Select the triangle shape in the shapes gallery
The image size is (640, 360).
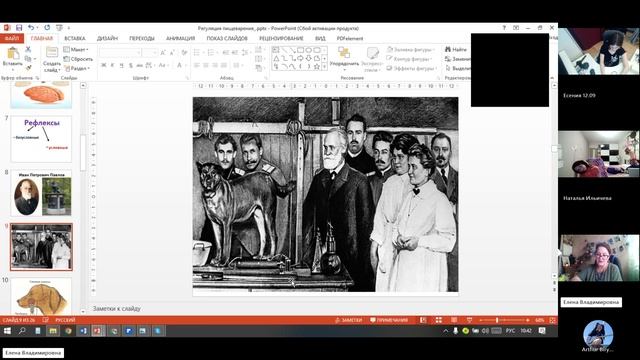276,58
